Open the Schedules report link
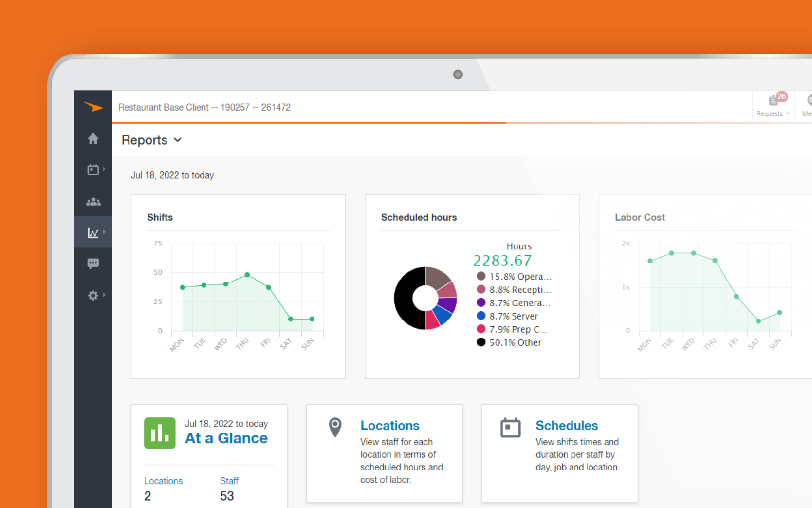 pyautogui.click(x=567, y=426)
